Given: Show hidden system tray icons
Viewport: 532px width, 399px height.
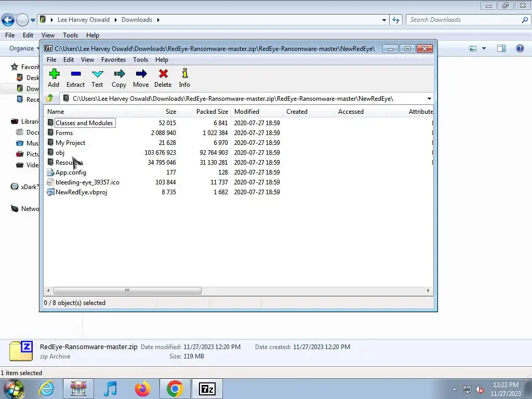Looking at the screenshot, I should [x=454, y=390].
